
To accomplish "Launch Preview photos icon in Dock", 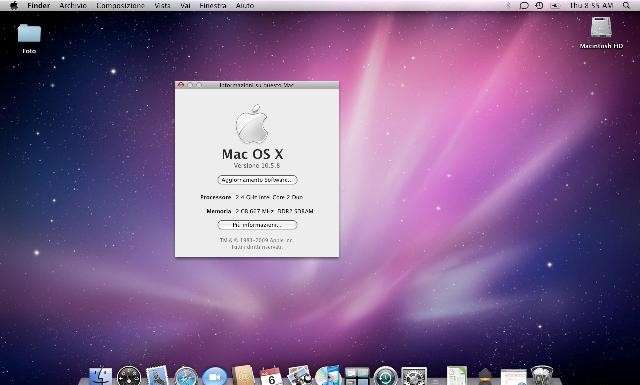I will click(x=300, y=376).
